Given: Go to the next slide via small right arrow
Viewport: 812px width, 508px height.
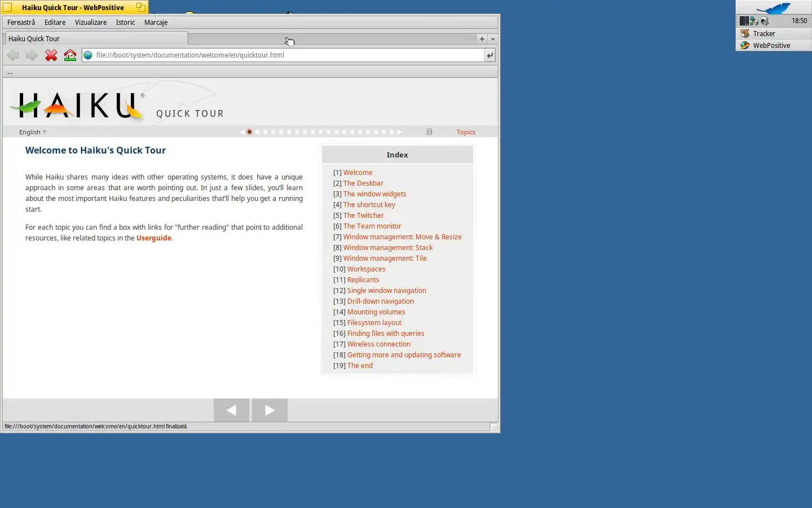Looking at the screenshot, I should click(x=400, y=132).
